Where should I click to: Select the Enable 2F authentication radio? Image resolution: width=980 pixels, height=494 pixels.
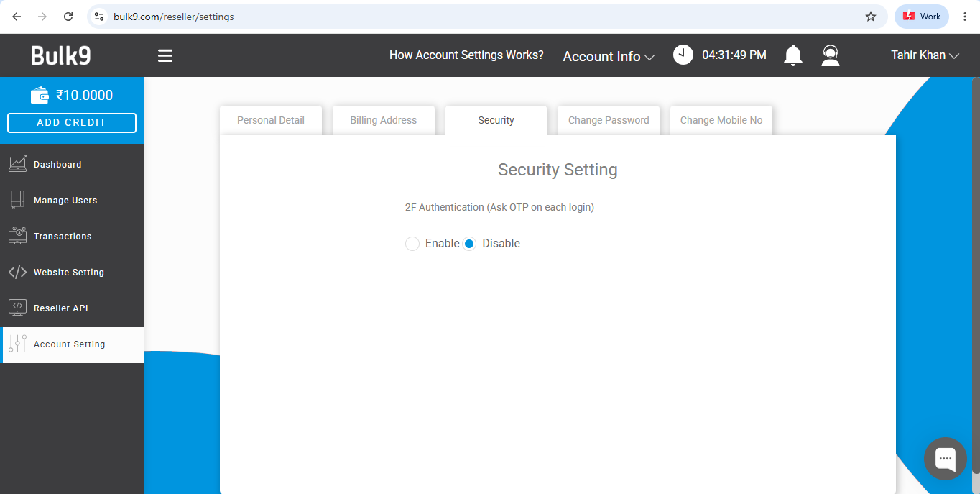pos(412,244)
